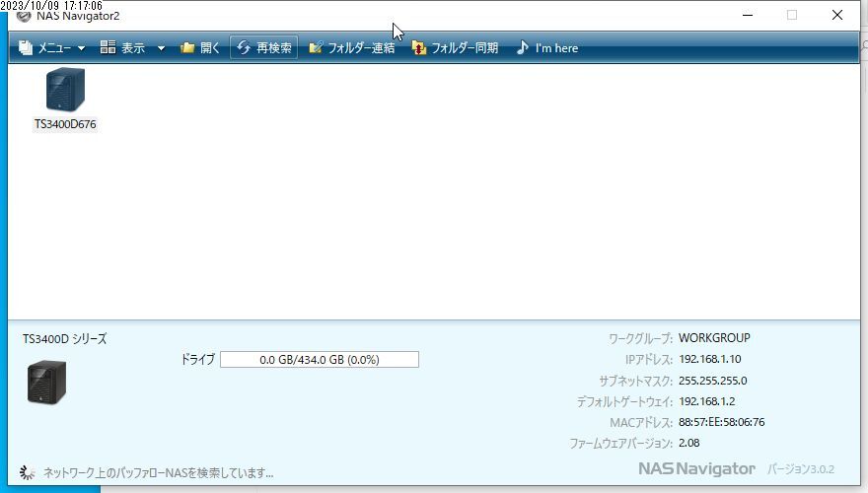This screenshot has height=493, width=868.
Task: Click the searching status spinner icon
Action: 28,472
